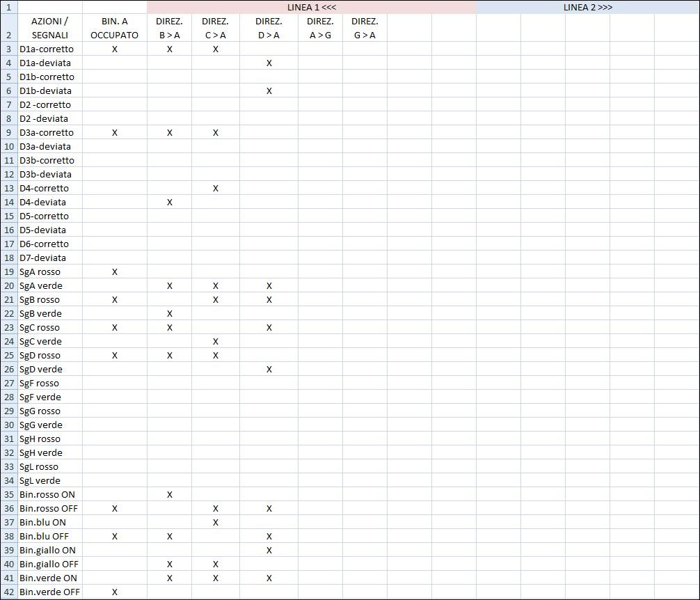Select the X in the Bin.blu ON row
The width and height of the screenshot is (700, 600).
tap(216, 523)
